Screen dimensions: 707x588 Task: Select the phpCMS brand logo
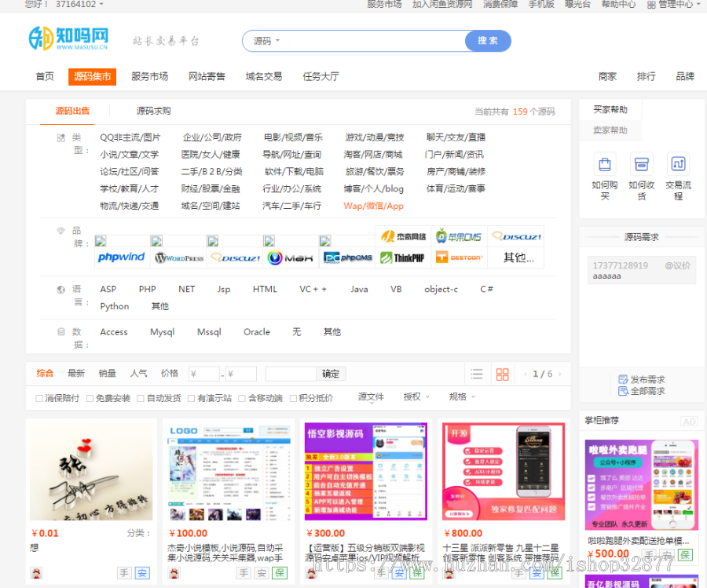tap(348, 257)
